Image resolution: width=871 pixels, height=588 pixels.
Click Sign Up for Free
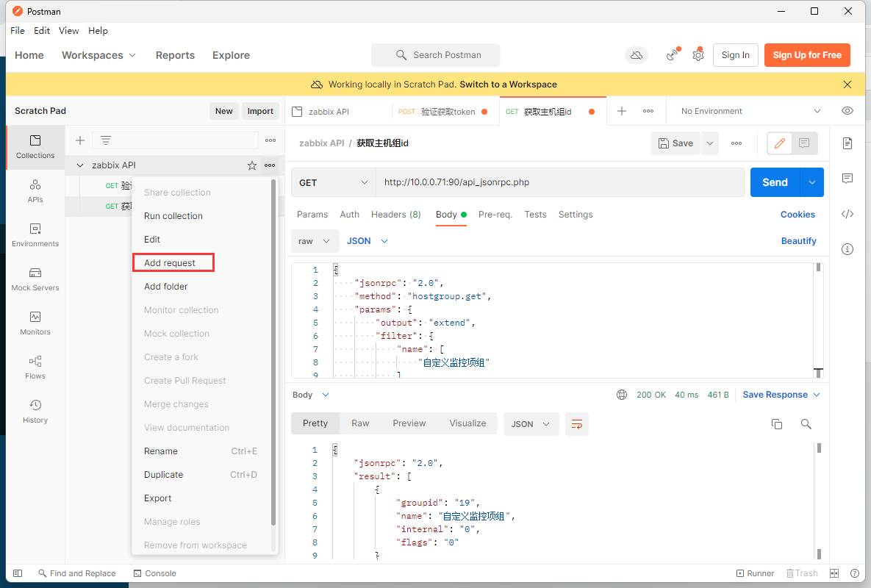[807, 55]
